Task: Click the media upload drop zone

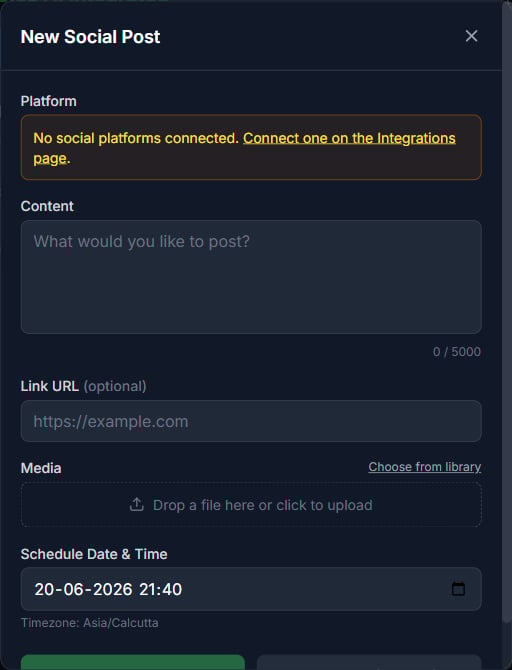Action: click(251, 505)
